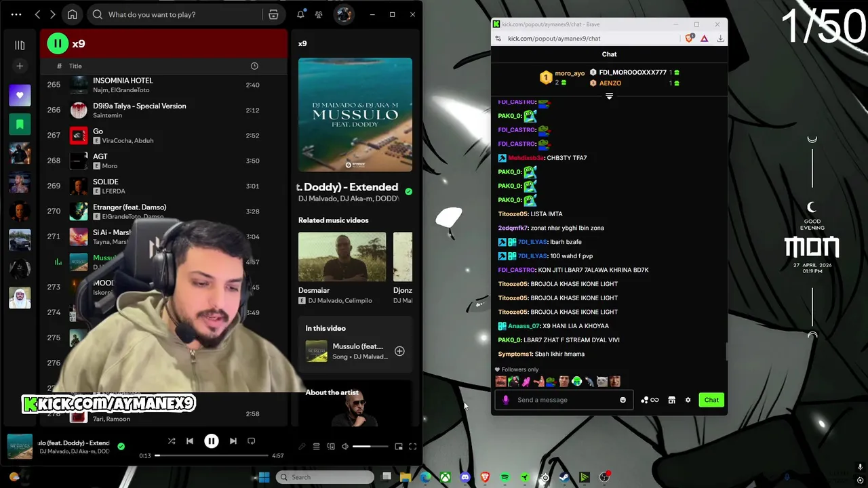Open Najm artist link under INSOMNIA HOTEL
Viewport: 868px width, 488px height.
click(100, 90)
